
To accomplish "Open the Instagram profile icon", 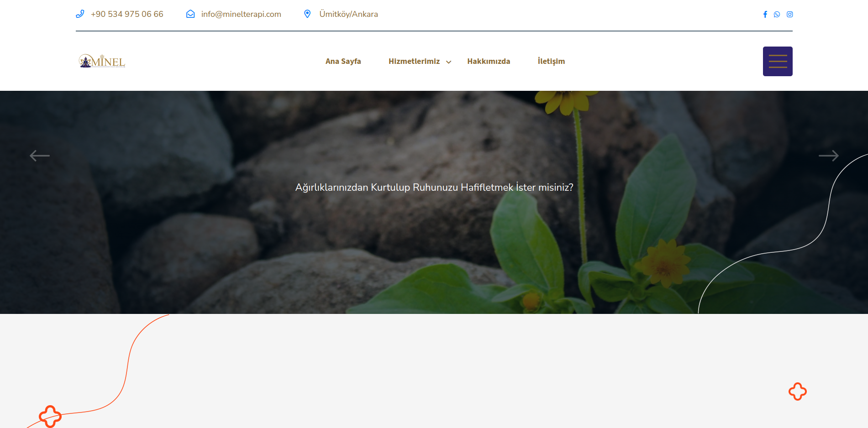I will click(790, 15).
